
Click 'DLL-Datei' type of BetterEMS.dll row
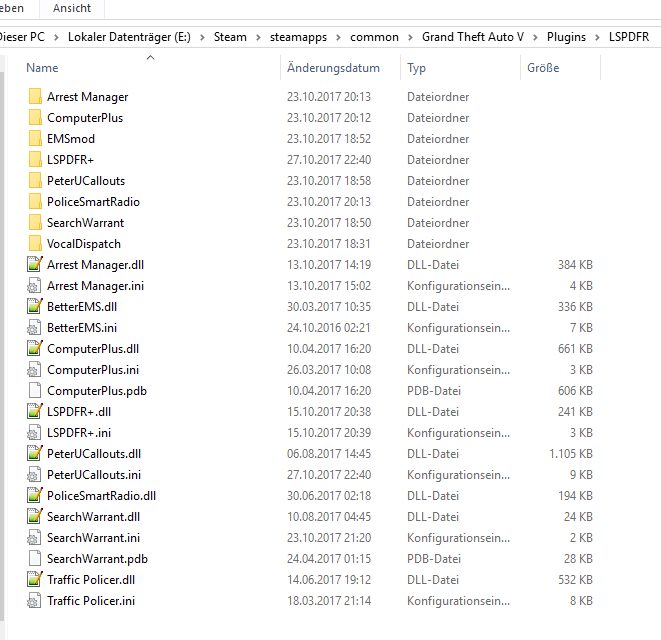point(433,307)
